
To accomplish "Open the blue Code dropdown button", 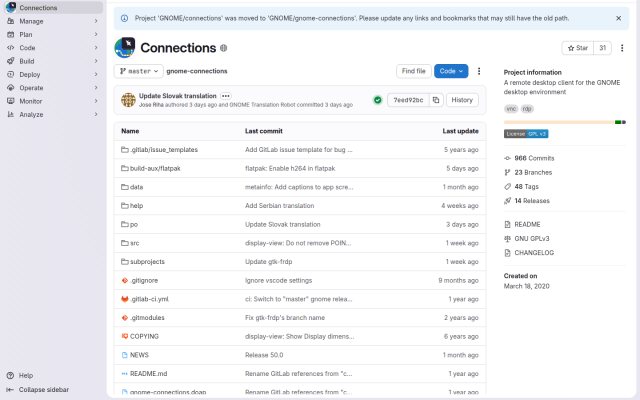I will [451, 71].
